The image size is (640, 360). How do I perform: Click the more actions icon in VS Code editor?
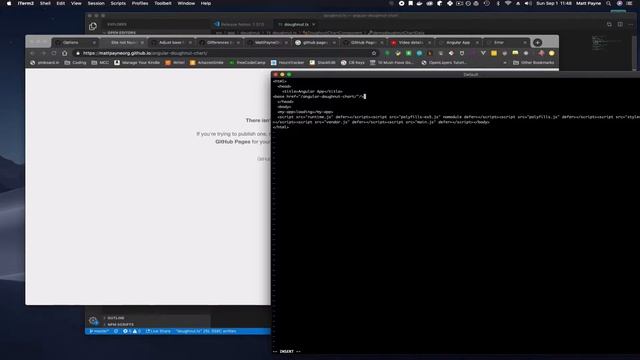pyautogui.click(x=631, y=24)
